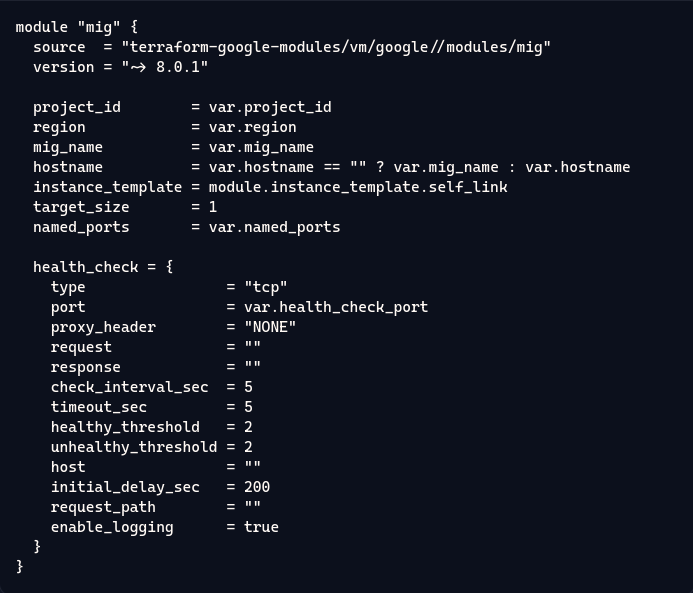Image resolution: width=693 pixels, height=593 pixels.
Task: Click the proxy_header value "NONE"
Action: click(270, 327)
